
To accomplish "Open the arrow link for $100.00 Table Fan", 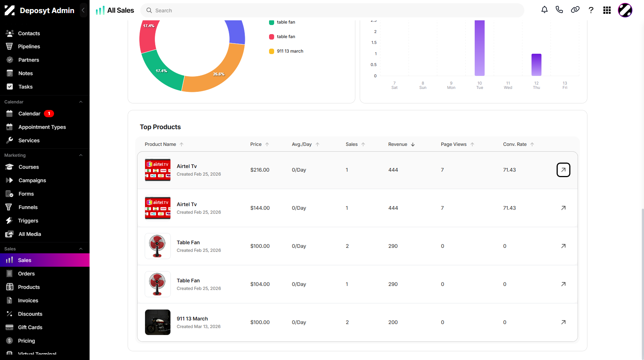I will (563, 246).
